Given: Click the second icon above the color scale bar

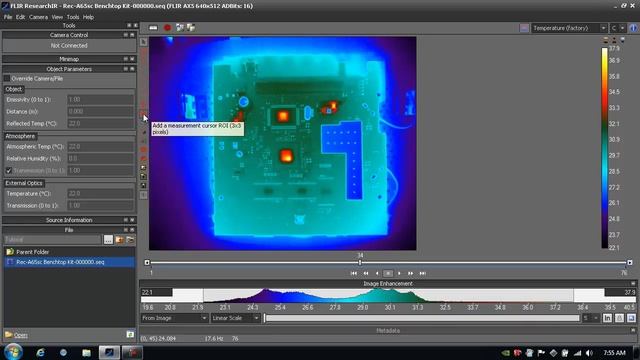Looking at the screenshot, I should click(614, 40).
